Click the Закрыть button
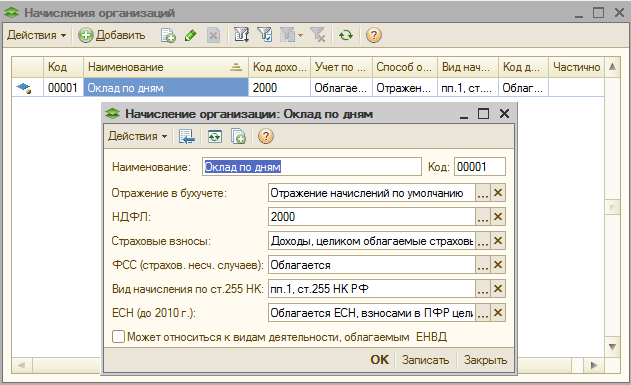Viewport: 631px width, 385px height. click(x=485, y=360)
